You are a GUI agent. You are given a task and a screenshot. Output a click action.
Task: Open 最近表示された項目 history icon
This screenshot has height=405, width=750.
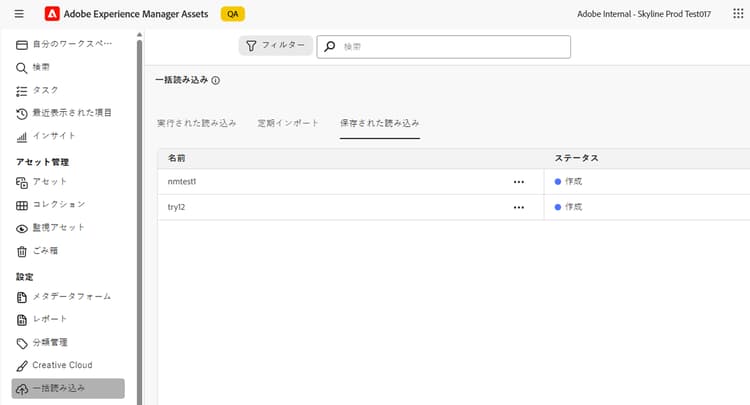click(x=22, y=114)
